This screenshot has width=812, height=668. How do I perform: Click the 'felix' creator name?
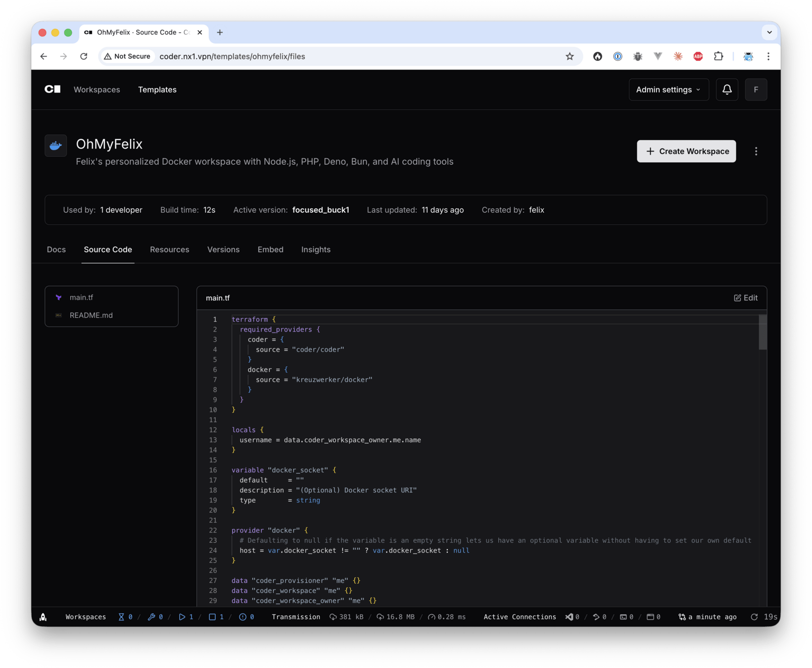coord(536,210)
